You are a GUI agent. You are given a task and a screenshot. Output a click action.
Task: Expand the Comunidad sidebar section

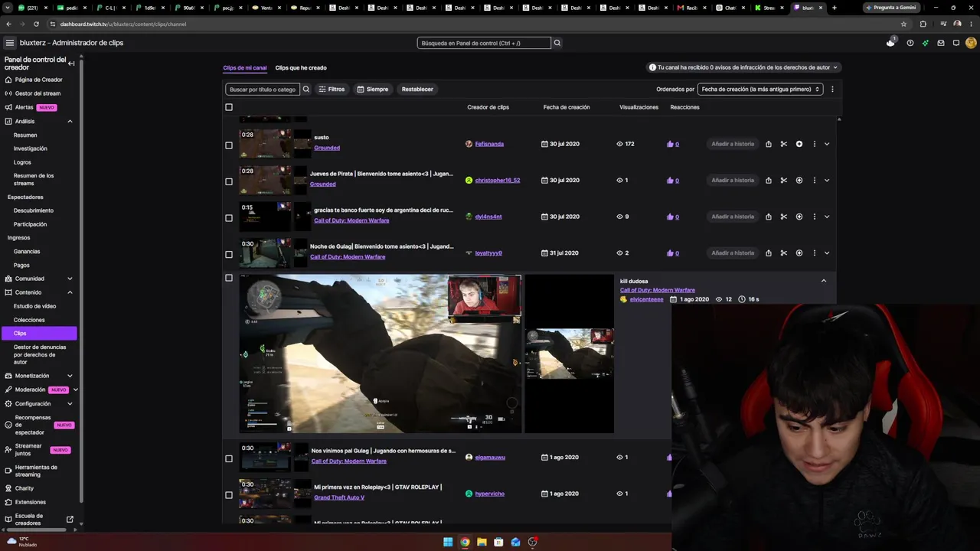point(70,279)
